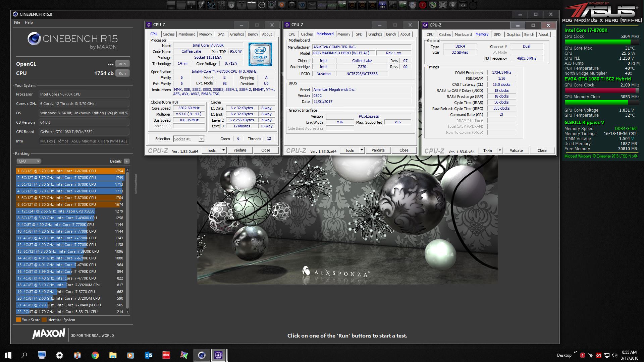Click the Cinebench icon in the taskbar
The width and height of the screenshot is (644, 362).
tap(202, 355)
